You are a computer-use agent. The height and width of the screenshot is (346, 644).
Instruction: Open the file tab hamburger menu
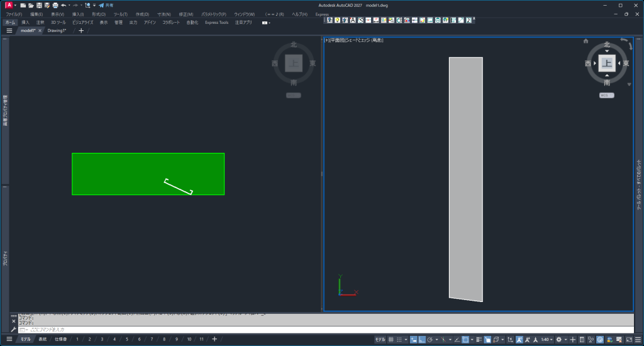coord(9,30)
